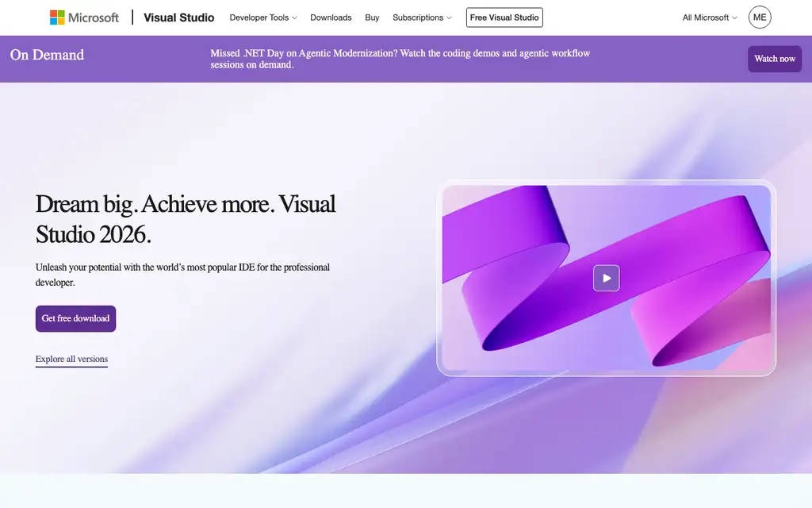Open the Visual Studio home link
The height and width of the screenshot is (508, 812).
[x=178, y=17]
